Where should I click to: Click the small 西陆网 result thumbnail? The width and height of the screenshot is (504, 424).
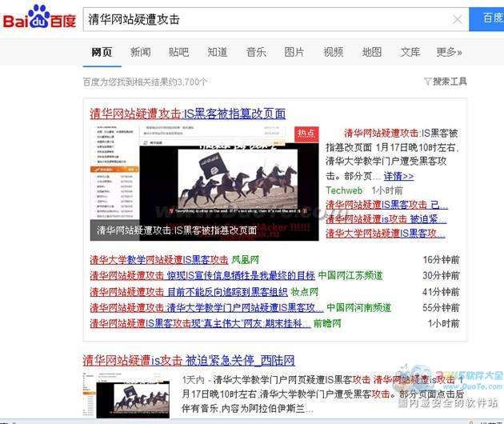[126, 395]
